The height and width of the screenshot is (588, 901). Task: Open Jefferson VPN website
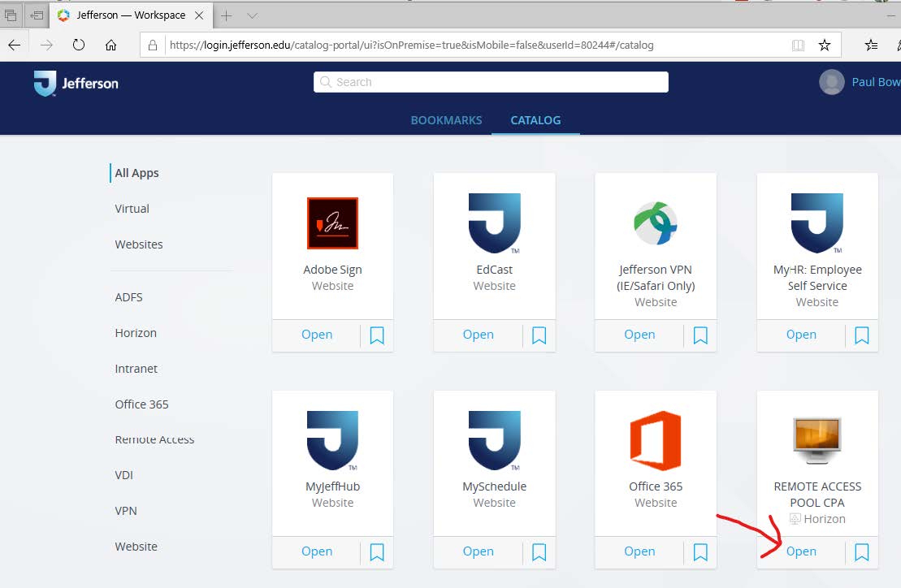pos(639,334)
